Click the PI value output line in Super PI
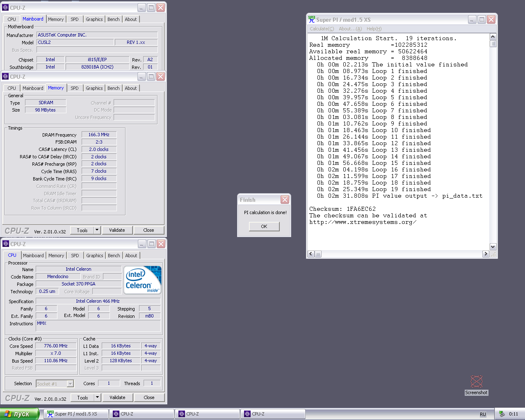 pos(399,196)
